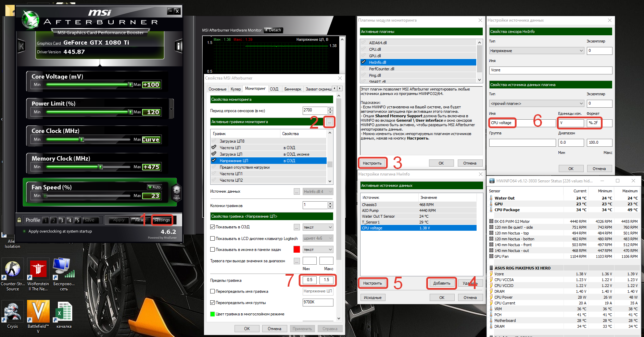Click Настроить in the monitoring plugins window
Image resolution: width=644 pixels, height=337 pixels.
(x=372, y=163)
